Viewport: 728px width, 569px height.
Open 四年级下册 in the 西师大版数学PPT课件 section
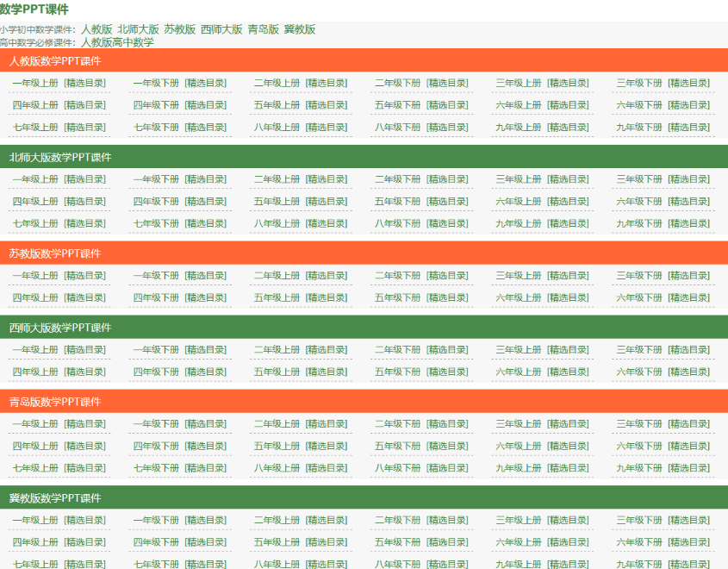point(156,372)
